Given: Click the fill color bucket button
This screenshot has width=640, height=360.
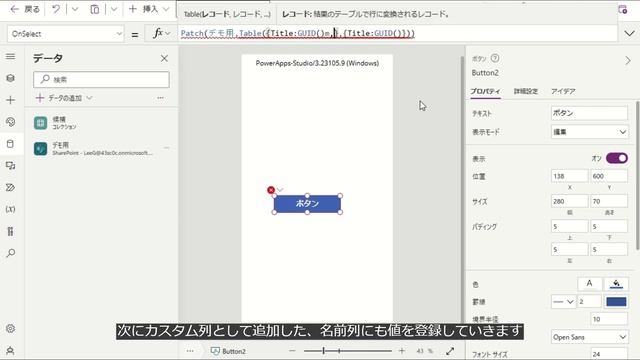Looking at the screenshot, I should pyautogui.click(x=616, y=283).
